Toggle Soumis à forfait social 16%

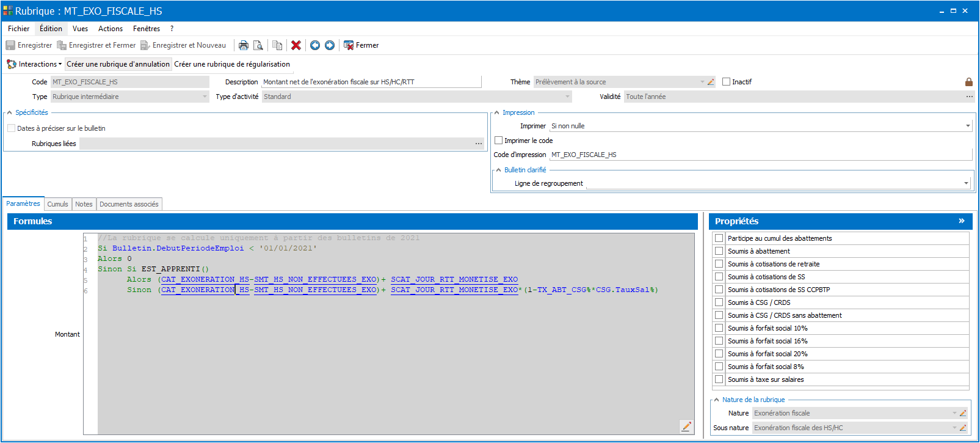(719, 341)
